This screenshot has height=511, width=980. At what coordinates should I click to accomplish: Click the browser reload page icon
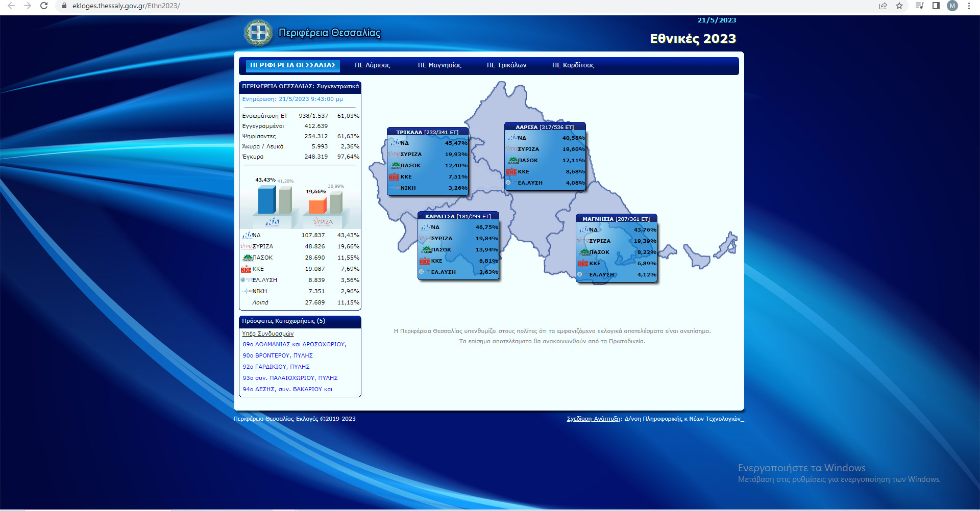click(x=44, y=6)
